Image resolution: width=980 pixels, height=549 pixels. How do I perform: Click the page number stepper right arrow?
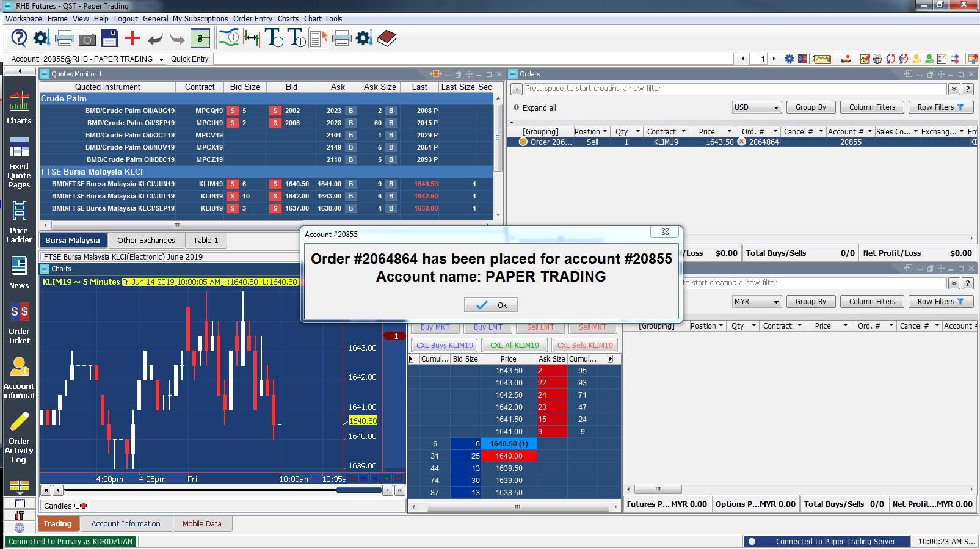click(x=774, y=59)
